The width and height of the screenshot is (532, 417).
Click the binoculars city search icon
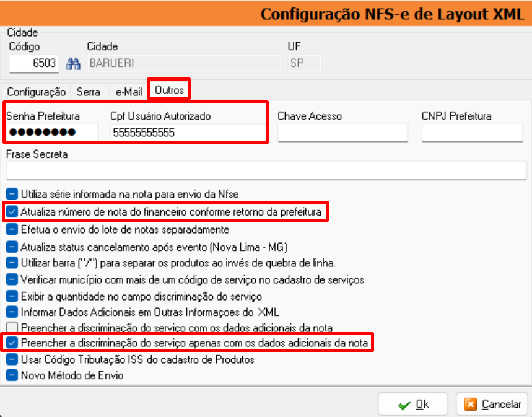[73, 63]
